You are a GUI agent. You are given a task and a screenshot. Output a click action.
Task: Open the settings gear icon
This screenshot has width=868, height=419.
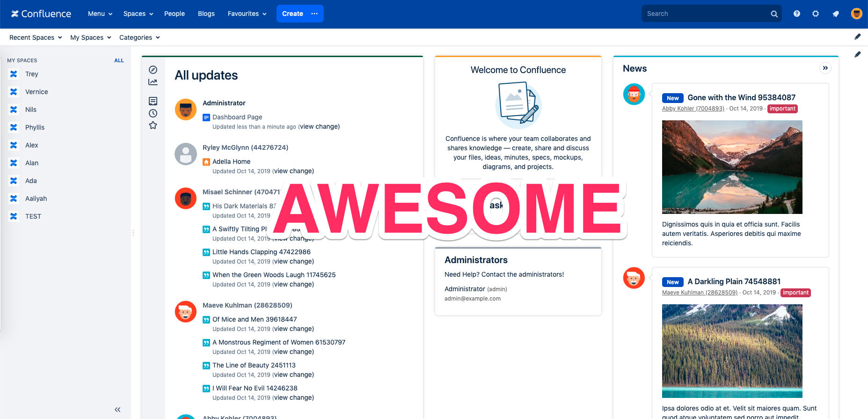click(816, 14)
